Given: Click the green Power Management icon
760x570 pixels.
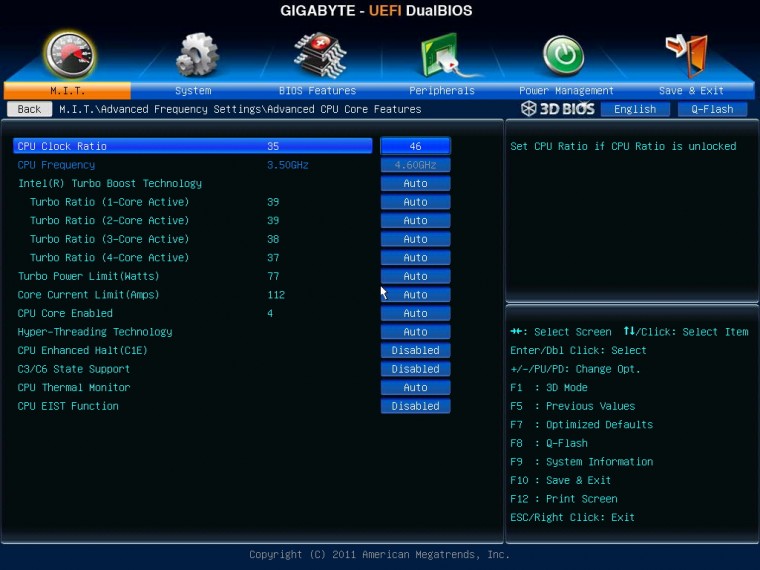Looking at the screenshot, I should (563, 56).
